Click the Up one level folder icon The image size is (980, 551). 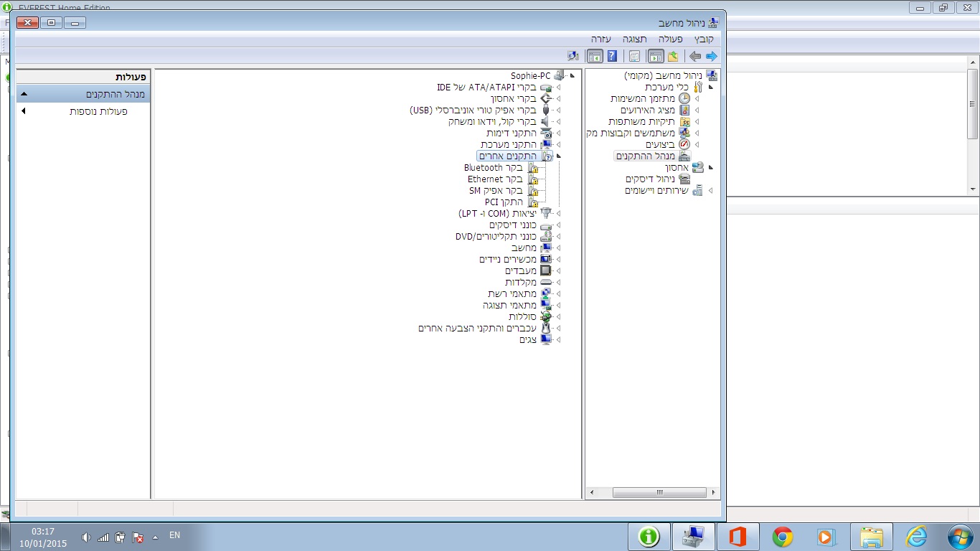[673, 56]
